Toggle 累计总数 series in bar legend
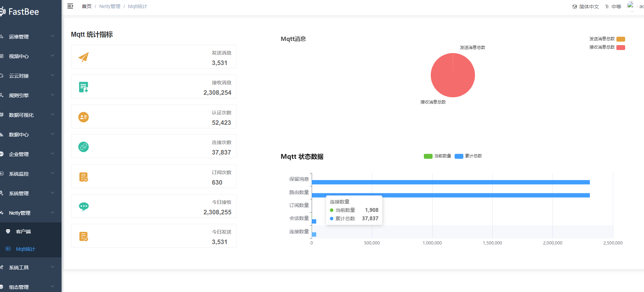Screen dimensions: 644x292 click(468, 156)
